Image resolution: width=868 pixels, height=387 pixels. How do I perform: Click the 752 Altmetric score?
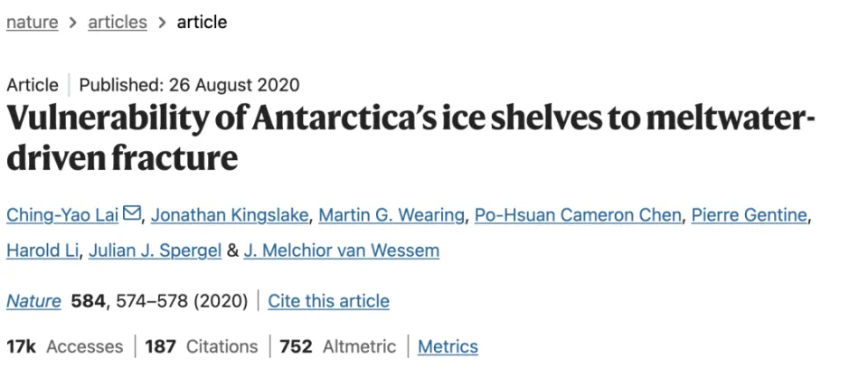(x=337, y=346)
